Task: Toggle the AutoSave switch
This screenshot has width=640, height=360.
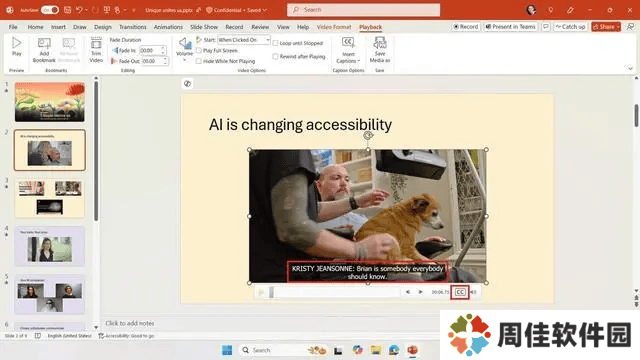Action: (50, 10)
